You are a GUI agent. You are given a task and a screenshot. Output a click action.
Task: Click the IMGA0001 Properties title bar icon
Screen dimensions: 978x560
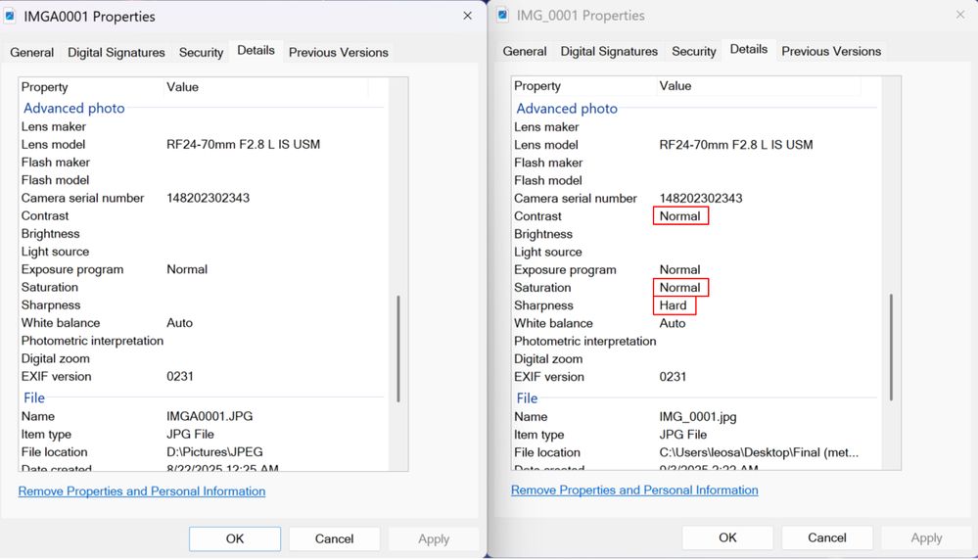(x=11, y=16)
